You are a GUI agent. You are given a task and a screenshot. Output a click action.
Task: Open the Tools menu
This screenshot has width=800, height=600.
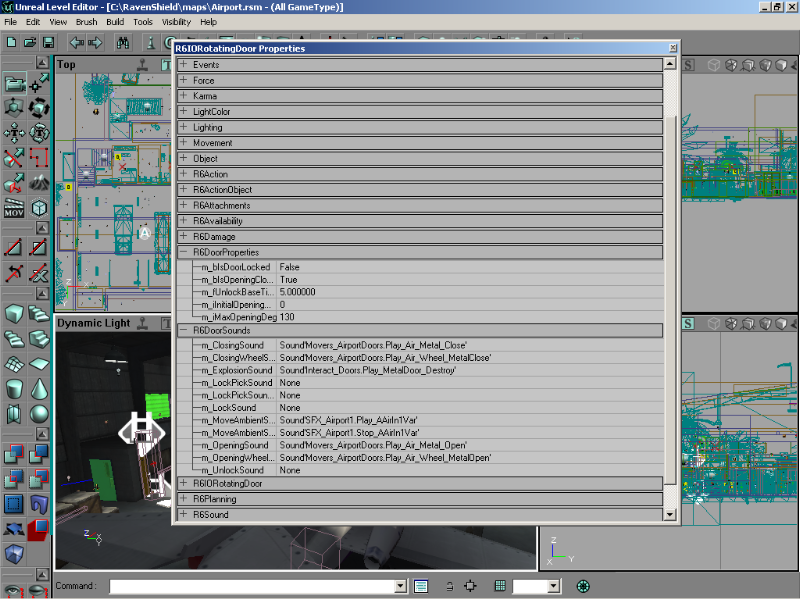[143, 22]
